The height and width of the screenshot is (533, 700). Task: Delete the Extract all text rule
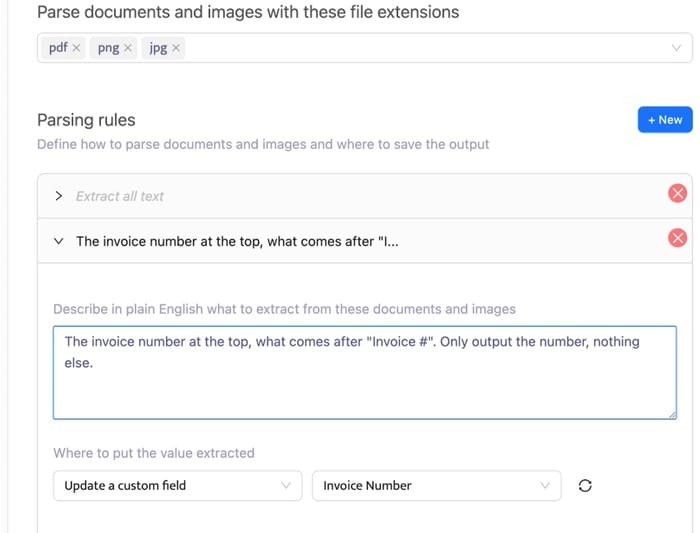677,193
